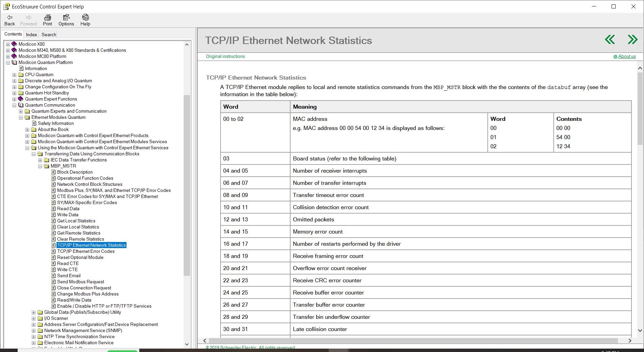Open the TCP/IP Ethernet Error Codes topic
The width and height of the screenshot is (644, 352).
pos(86,251)
